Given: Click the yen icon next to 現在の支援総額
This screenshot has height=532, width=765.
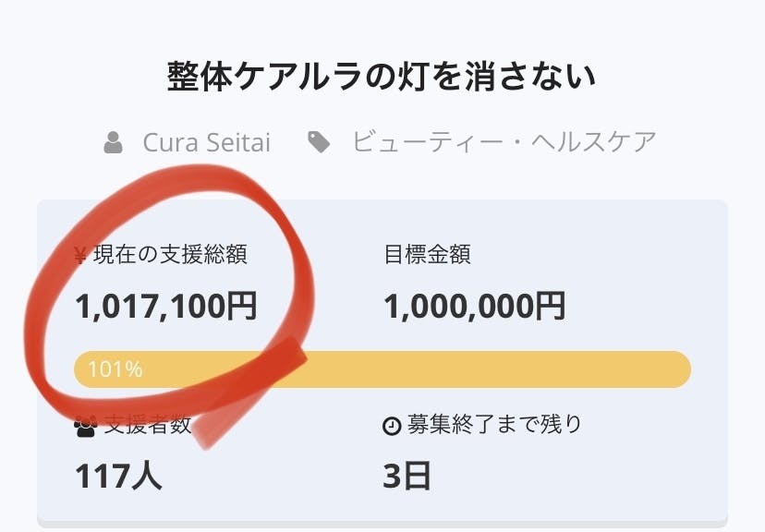Looking at the screenshot, I should point(80,255).
